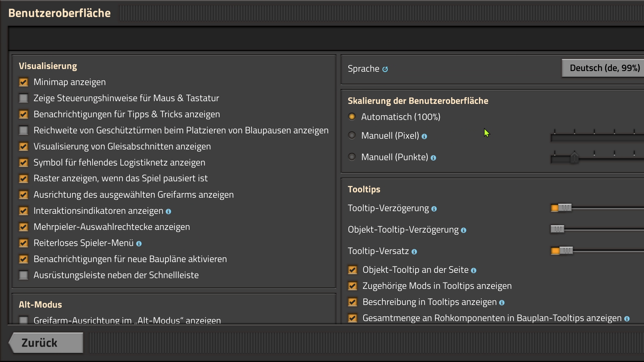Choose Manuell (Punkte) scaling radio button
The height and width of the screenshot is (362, 644).
coord(352,157)
